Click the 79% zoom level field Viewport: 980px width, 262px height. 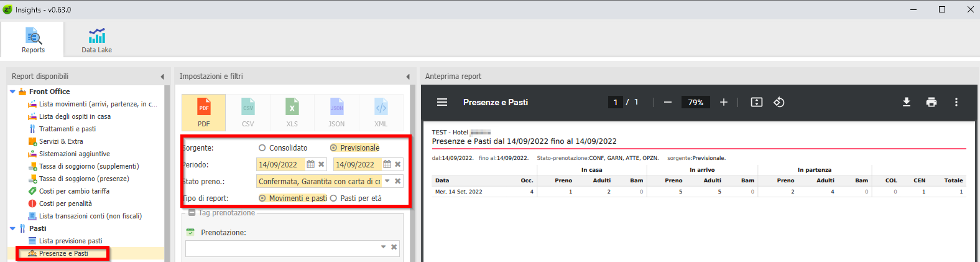695,102
